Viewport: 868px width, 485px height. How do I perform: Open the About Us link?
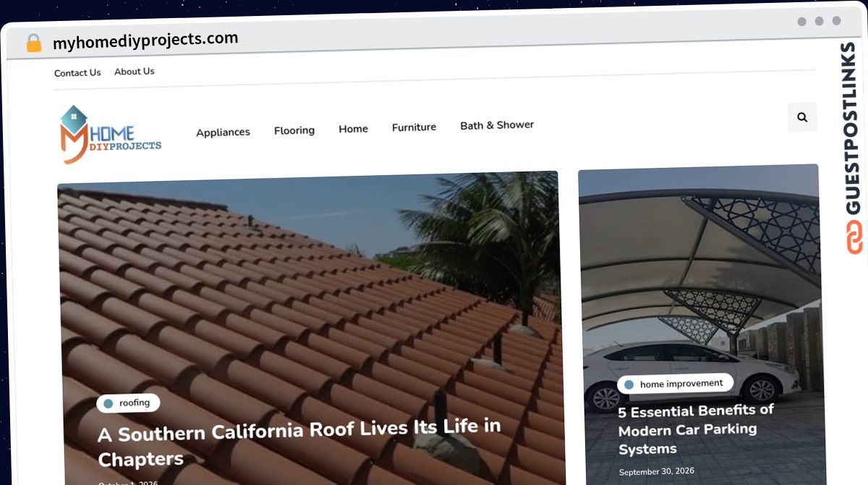(x=135, y=71)
